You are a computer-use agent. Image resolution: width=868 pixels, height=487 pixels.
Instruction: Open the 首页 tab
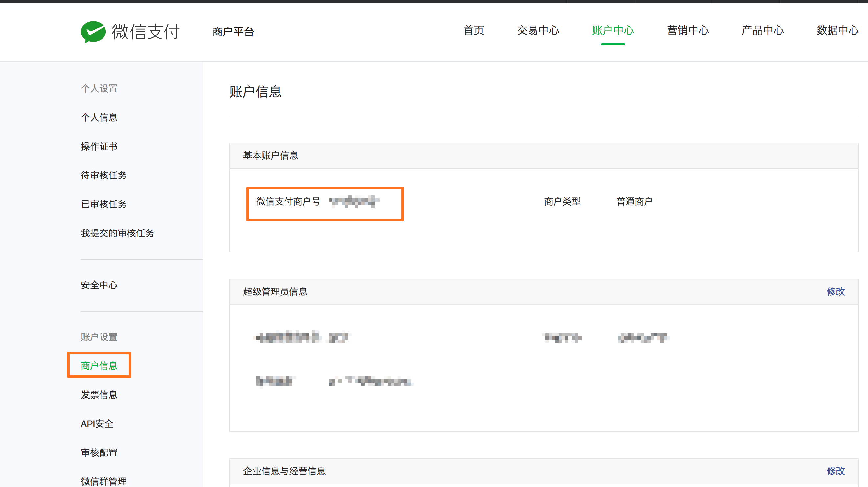pos(473,30)
